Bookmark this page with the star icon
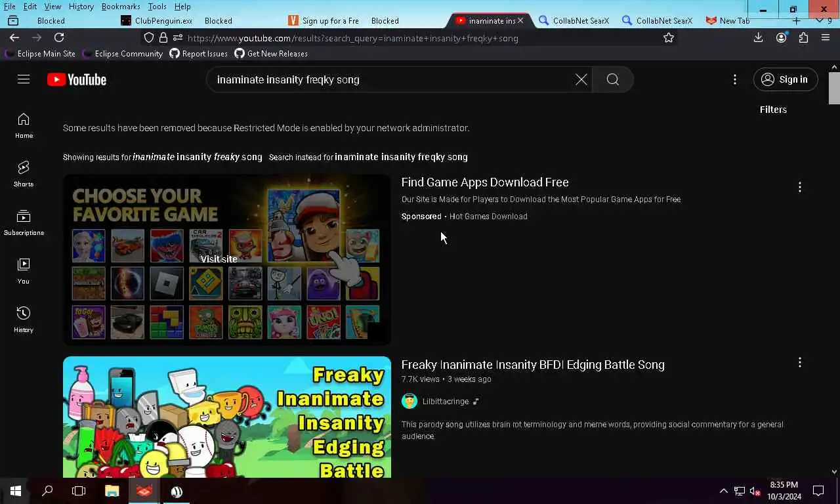Image resolution: width=840 pixels, height=504 pixels. click(x=669, y=38)
